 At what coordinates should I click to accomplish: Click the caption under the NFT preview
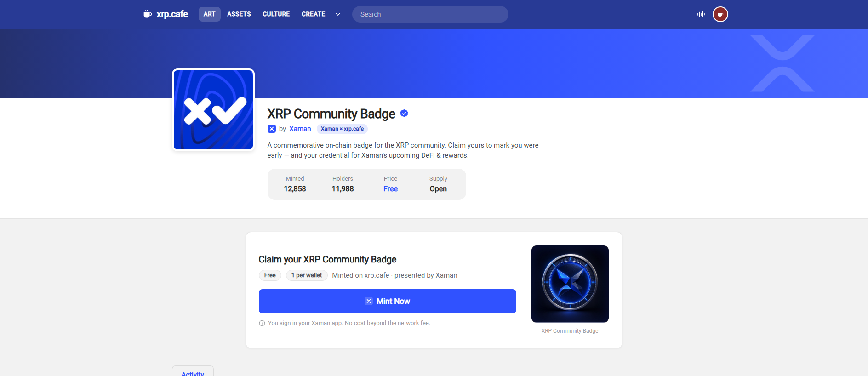pyautogui.click(x=570, y=331)
